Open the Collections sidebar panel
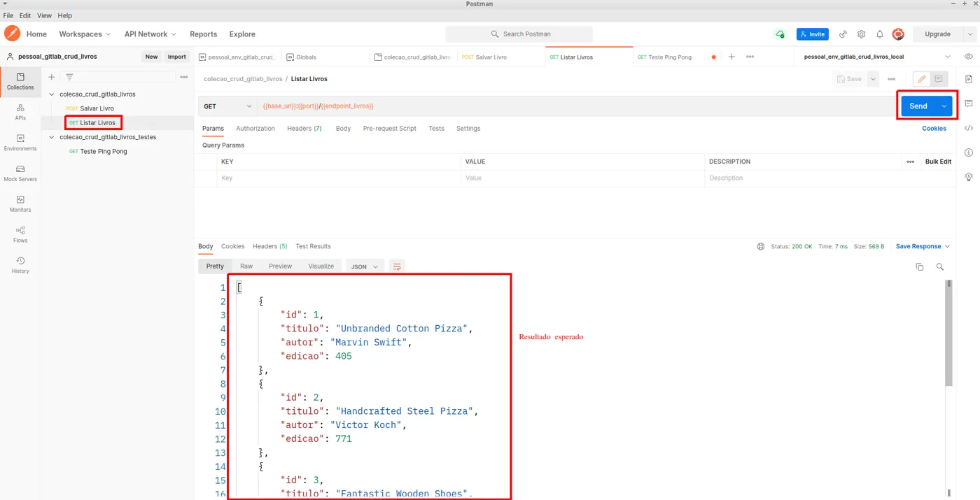The height and width of the screenshot is (500, 980). (20, 81)
